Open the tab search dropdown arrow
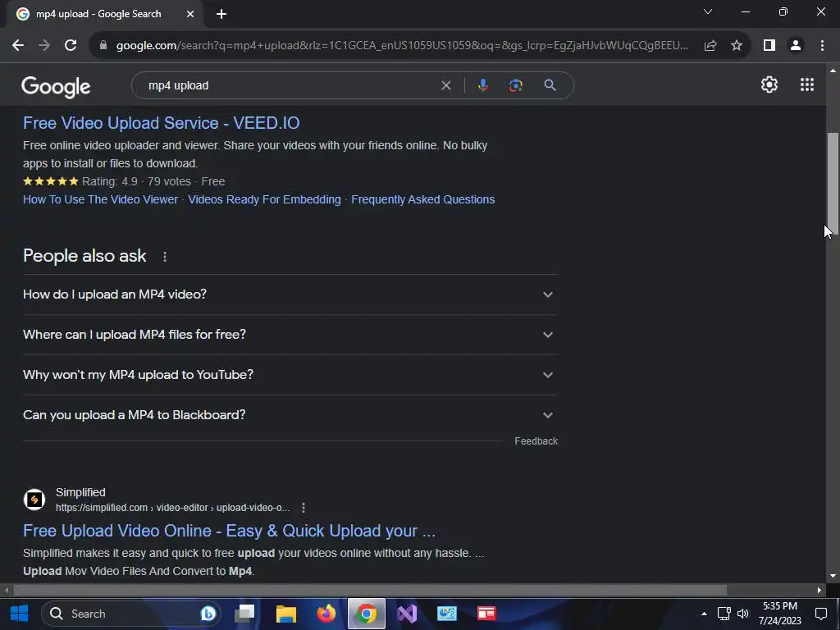The width and height of the screenshot is (840, 630). [708, 11]
